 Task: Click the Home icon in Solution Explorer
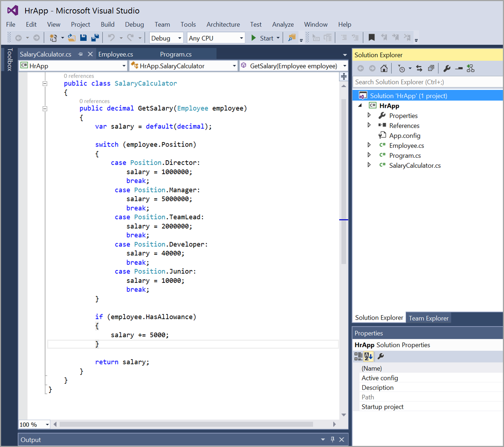384,68
